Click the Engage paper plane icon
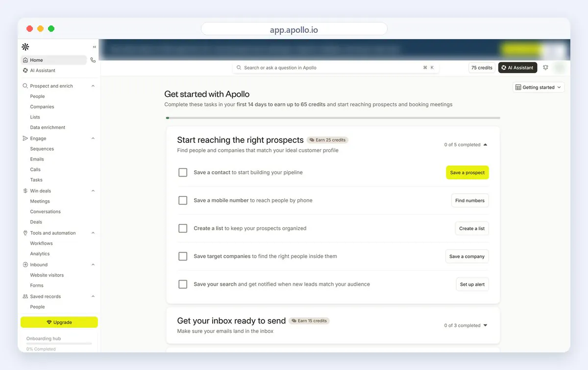The height and width of the screenshot is (370, 588). point(25,139)
